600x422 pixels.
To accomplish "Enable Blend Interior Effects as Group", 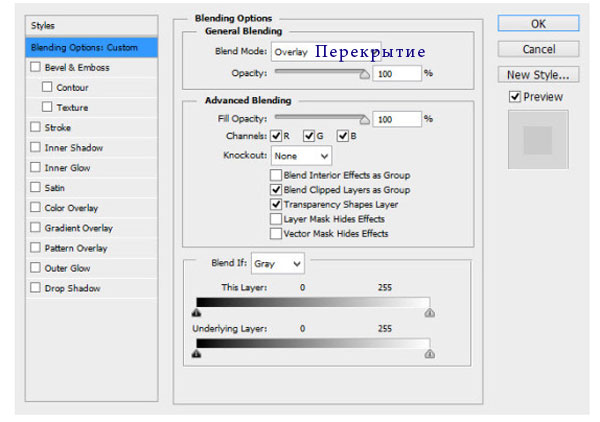I will point(276,175).
